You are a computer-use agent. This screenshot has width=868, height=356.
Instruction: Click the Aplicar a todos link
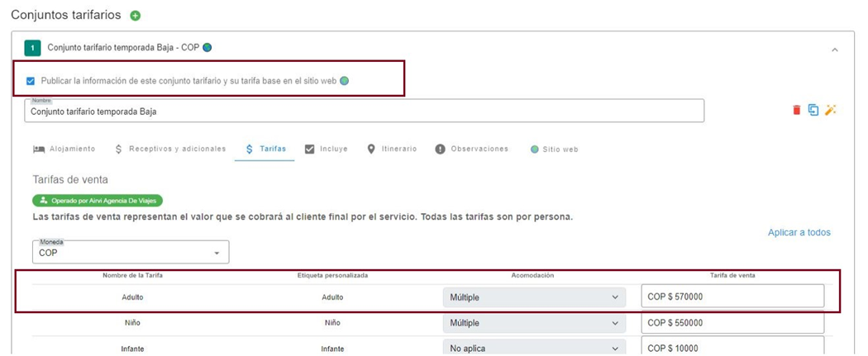pos(799,233)
